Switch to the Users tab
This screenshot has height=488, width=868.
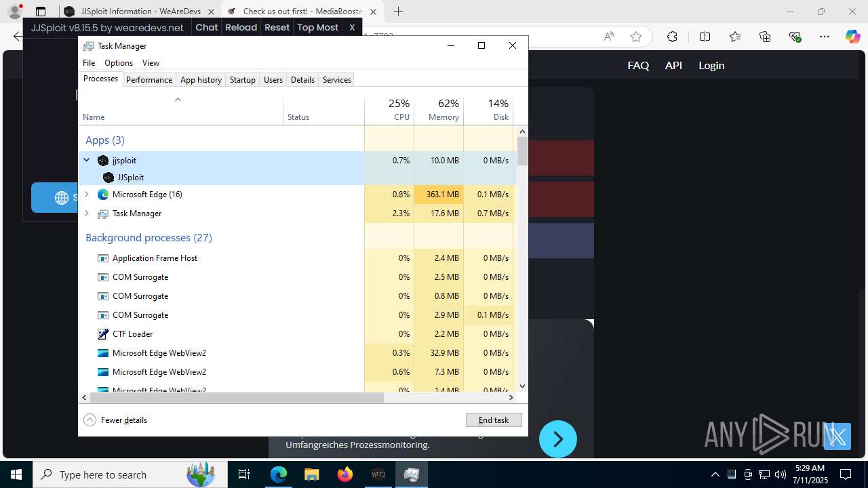pyautogui.click(x=273, y=80)
